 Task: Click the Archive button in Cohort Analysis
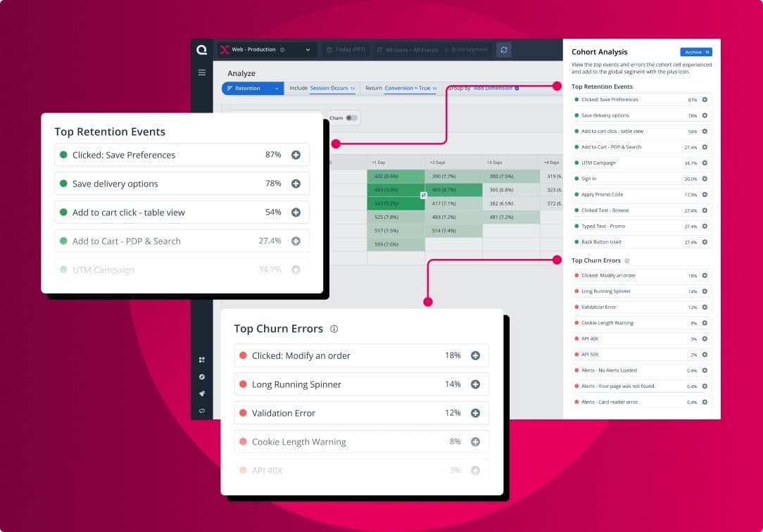click(x=695, y=51)
